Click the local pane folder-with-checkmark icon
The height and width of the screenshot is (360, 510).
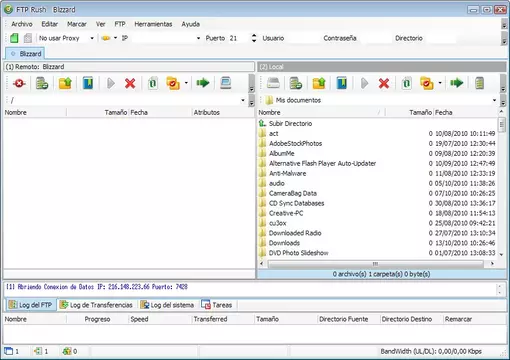coord(427,83)
